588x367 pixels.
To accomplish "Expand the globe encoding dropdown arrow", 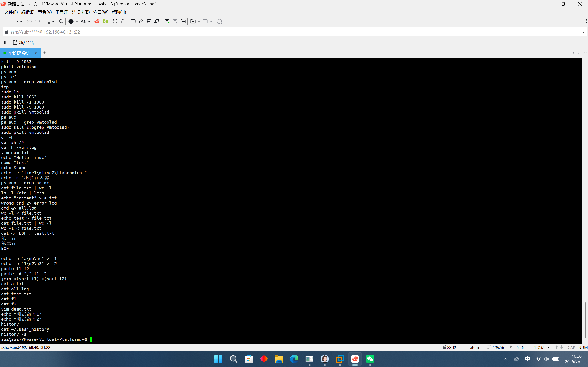I will coord(77,22).
